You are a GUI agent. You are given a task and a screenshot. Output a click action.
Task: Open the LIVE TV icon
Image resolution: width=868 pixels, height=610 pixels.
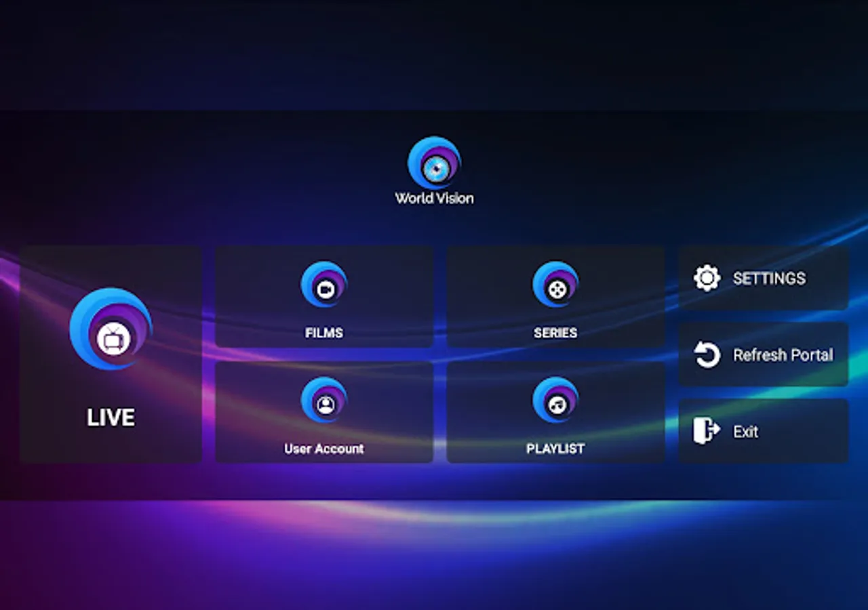pyautogui.click(x=111, y=329)
